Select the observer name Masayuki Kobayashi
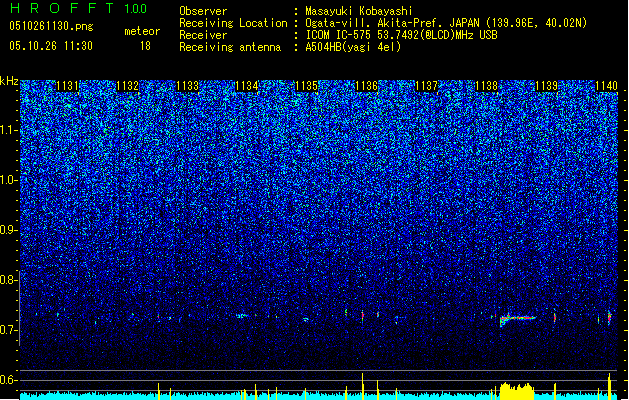This screenshot has width=629, height=400. pyautogui.click(x=359, y=11)
